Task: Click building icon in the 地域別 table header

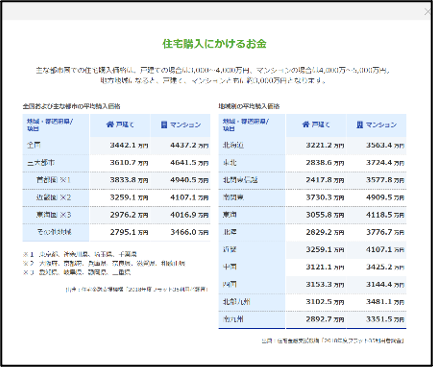Action: (x=359, y=124)
